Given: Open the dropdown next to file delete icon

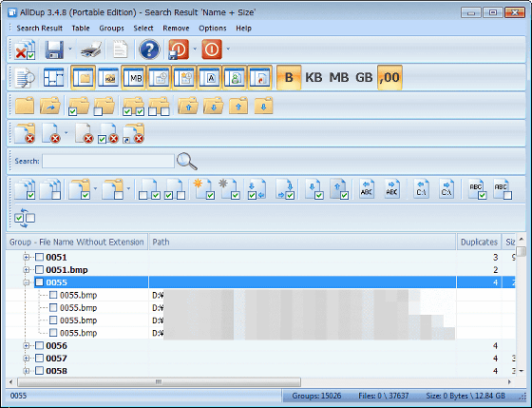Looking at the screenshot, I should [66, 133].
